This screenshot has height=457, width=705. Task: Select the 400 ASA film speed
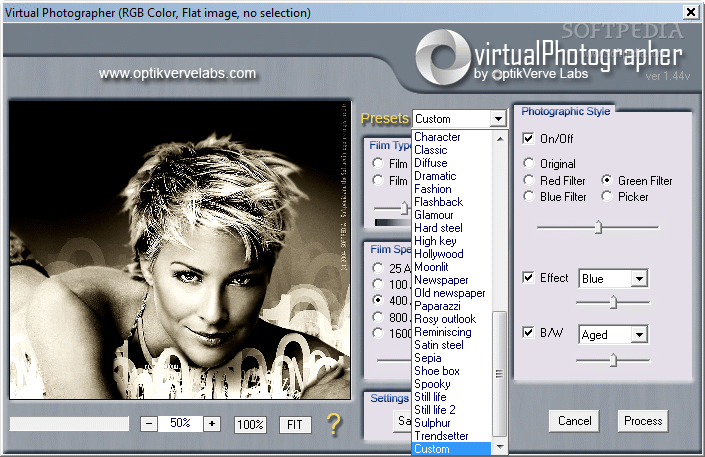378,300
